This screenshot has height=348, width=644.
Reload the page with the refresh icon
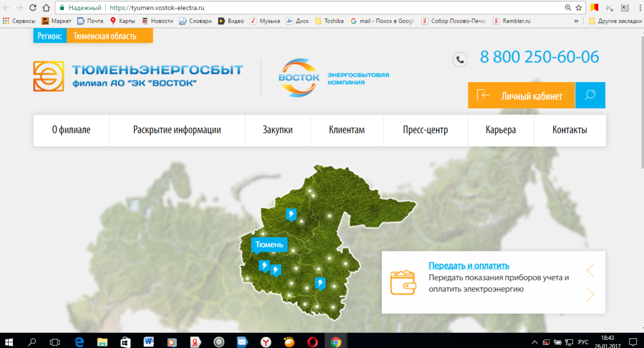[x=33, y=8]
